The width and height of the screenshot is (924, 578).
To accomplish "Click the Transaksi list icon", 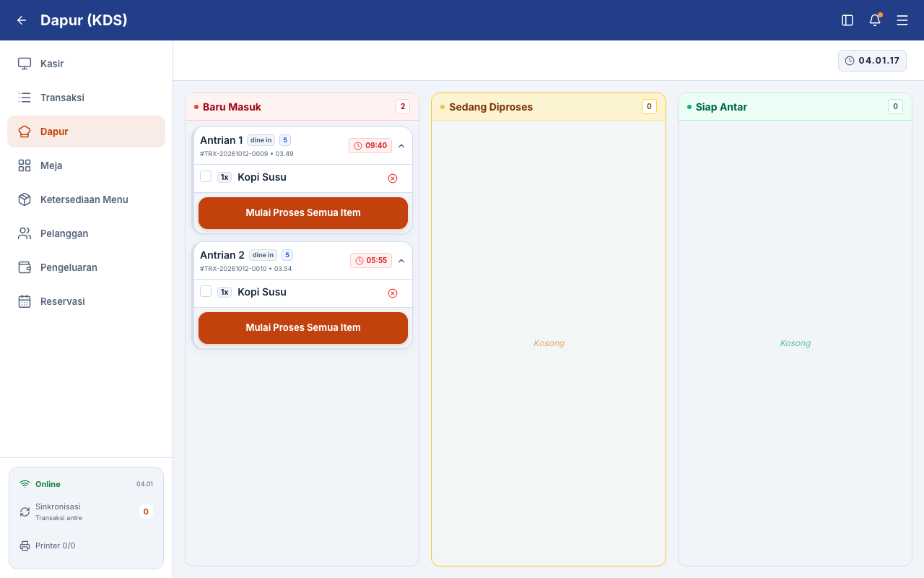I will pyautogui.click(x=25, y=98).
